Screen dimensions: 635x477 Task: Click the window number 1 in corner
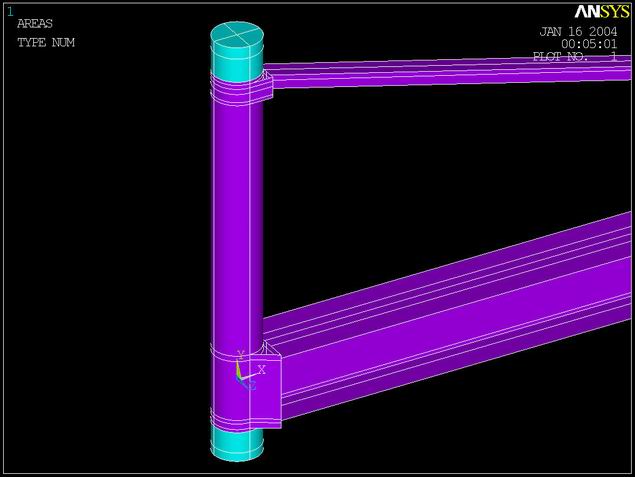[x=10, y=12]
